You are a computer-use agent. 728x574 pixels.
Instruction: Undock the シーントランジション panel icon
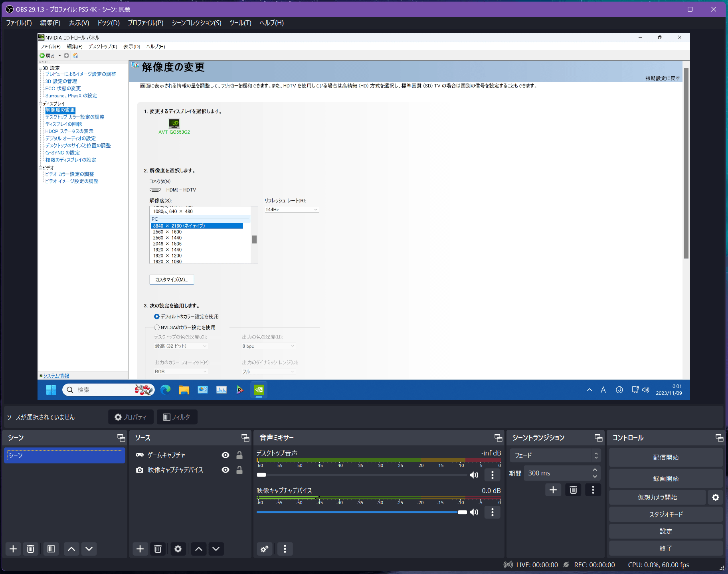(x=599, y=438)
